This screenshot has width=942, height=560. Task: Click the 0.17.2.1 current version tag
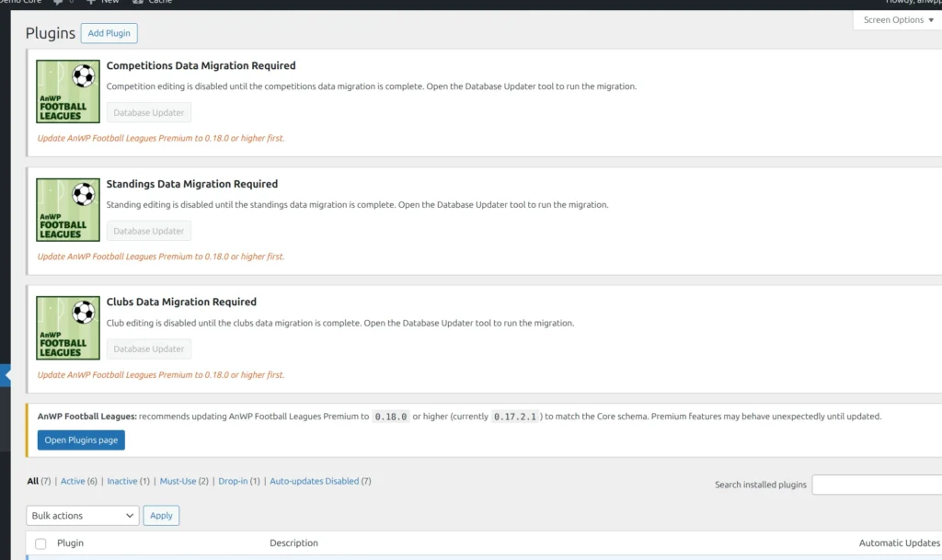tap(515, 417)
